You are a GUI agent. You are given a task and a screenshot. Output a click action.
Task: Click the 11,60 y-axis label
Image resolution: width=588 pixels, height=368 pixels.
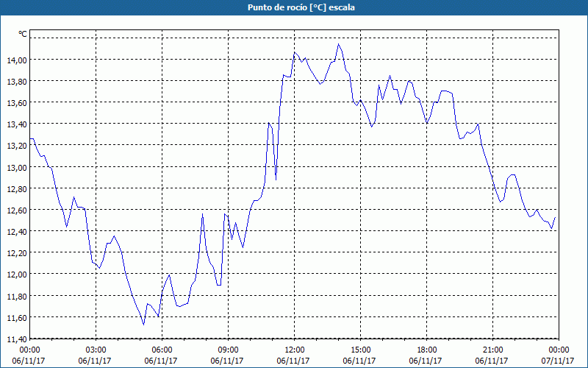[x=17, y=318]
